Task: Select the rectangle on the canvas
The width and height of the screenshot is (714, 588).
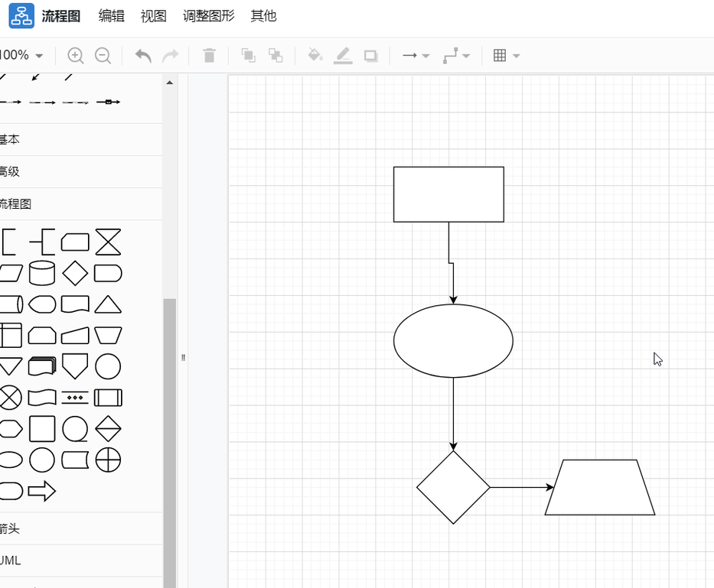Action: (448, 194)
